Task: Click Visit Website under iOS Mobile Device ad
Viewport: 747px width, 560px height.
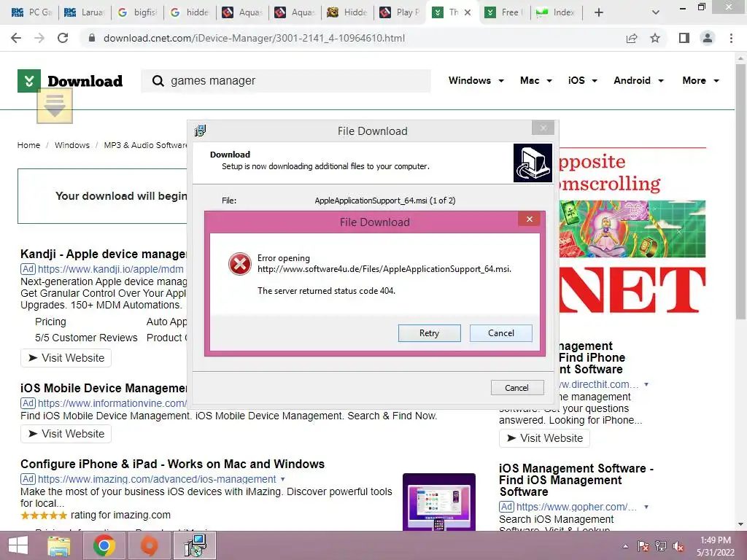Action: point(66,434)
